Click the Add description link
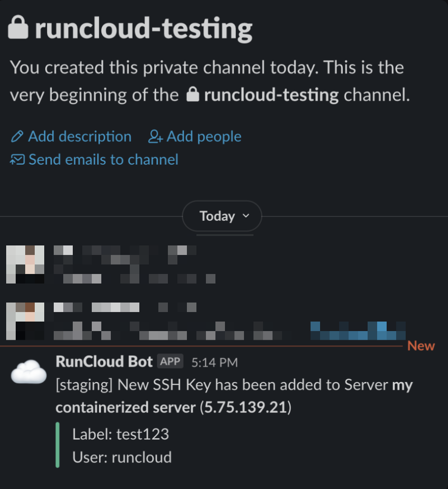448x489 pixels. [80, 137]
